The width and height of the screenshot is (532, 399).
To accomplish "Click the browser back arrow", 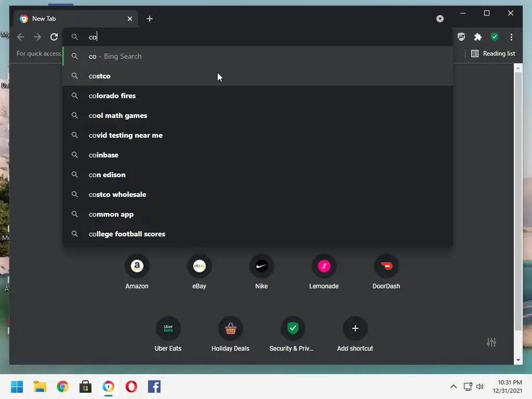I will [x=21, y=37].
